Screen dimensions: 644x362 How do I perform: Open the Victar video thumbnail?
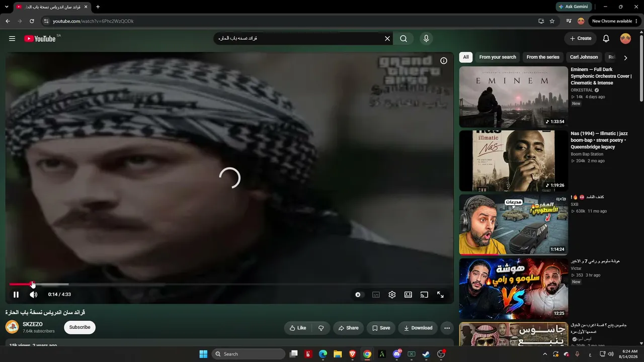(514, 289)
